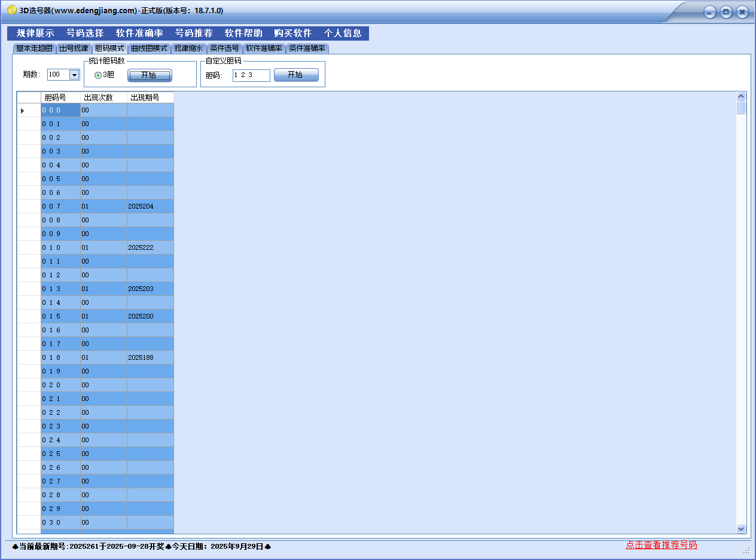Switch to the 基本走趋图 tab
The width and height of the screenshot is (756, 560).
(35, 48)
